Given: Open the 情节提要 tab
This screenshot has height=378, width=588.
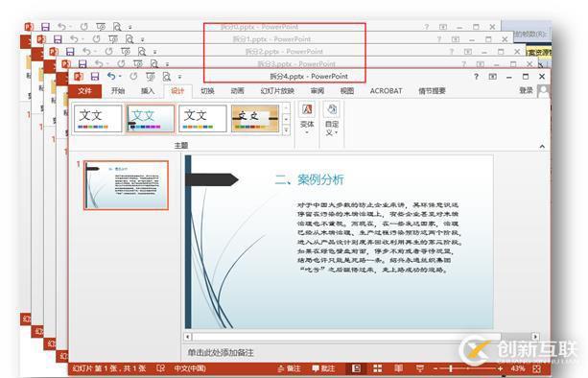Looking at the screenshot, I should (x=432, y=91).
